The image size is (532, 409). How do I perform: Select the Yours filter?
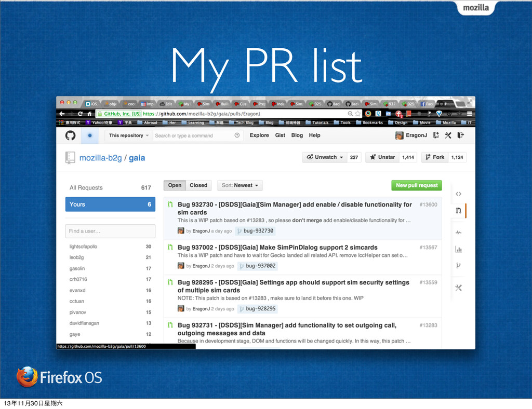(110, 204)
